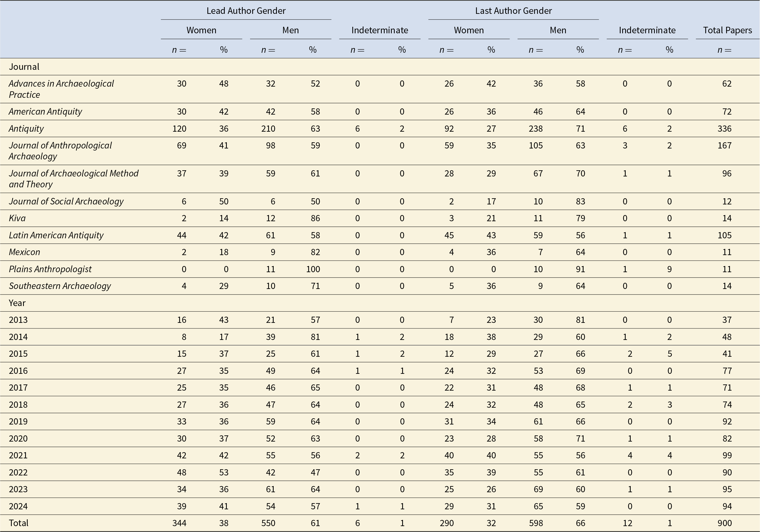This screenshot has width=760, height=532.
Task: Select the Journal section label
Action: click(x=24, y=67)
